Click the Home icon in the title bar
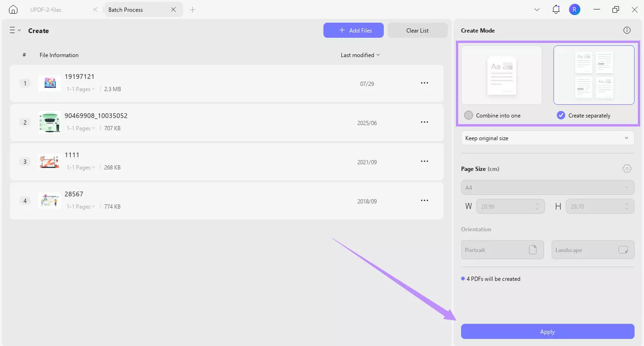 click(x=13, y=9)
